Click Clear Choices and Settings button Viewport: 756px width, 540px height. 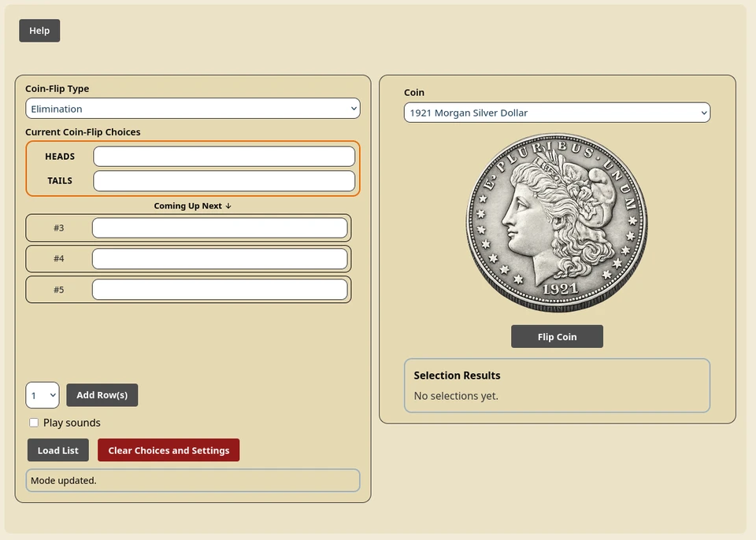169,449
